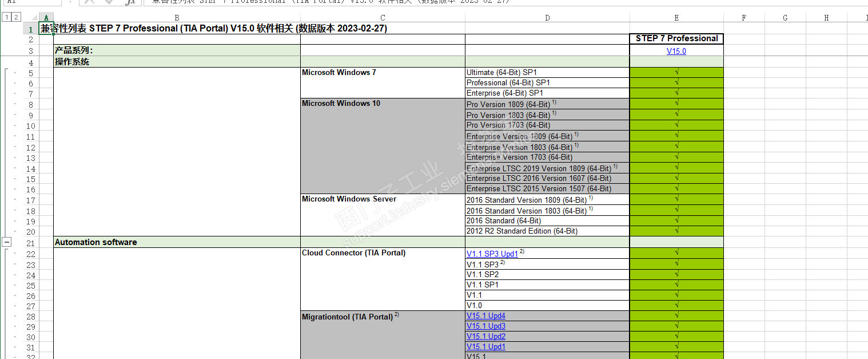Select row 4 header
This screenshot has width=868, height=359.
click(30, 62)
